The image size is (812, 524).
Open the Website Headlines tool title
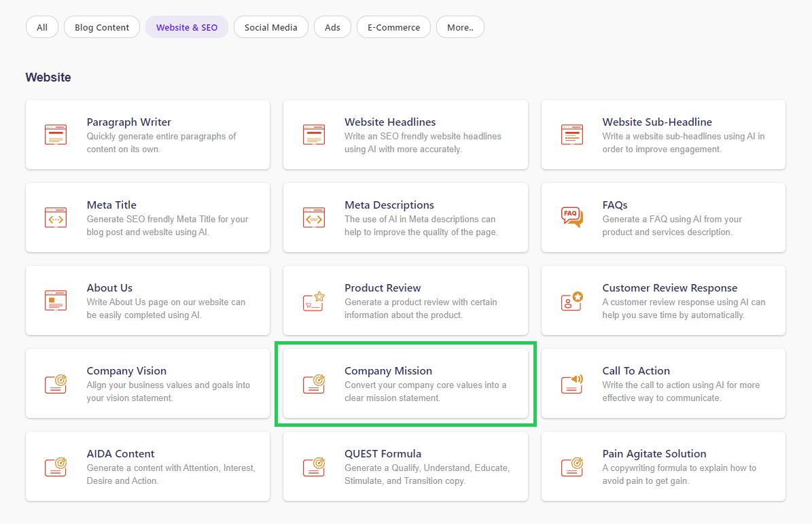[390, 122]
